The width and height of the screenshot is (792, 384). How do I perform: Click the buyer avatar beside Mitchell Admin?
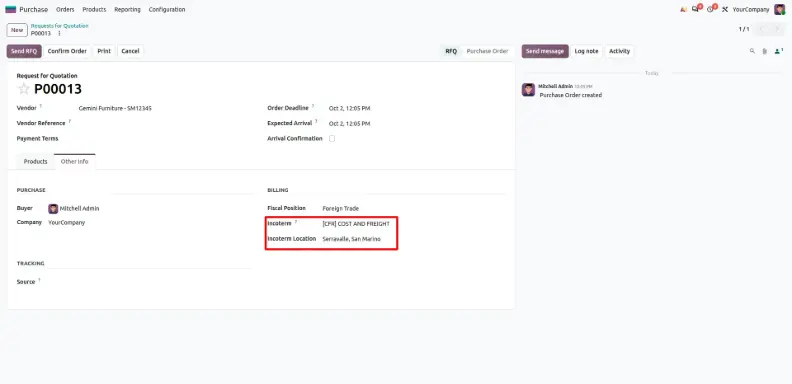(x=53, y=209)
